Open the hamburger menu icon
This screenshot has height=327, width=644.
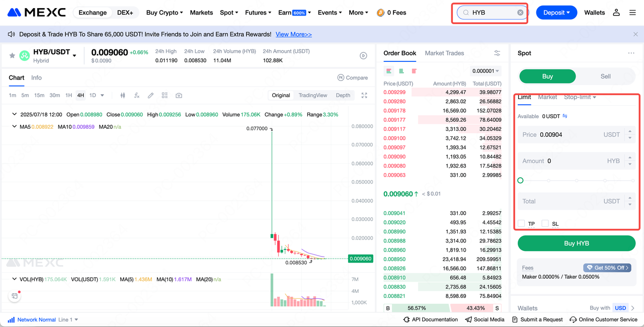pyautogui.click(x=632, y=13)
